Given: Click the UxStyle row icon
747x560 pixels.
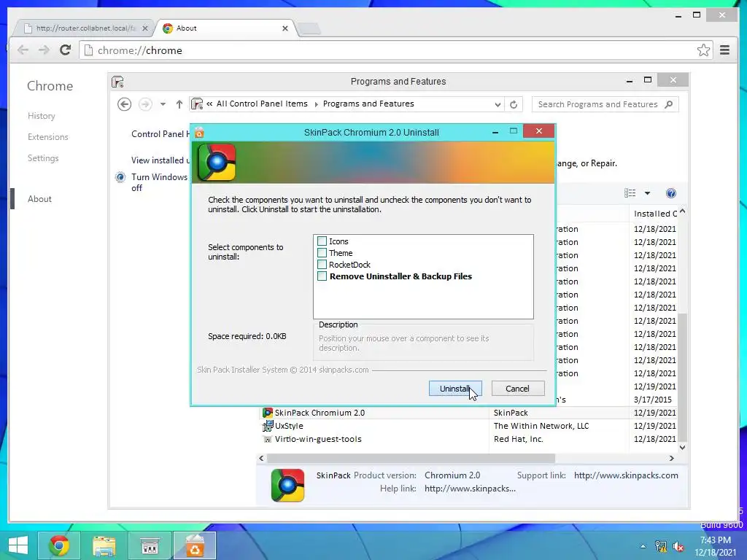Looking at the screenshot, I should 267,426.
